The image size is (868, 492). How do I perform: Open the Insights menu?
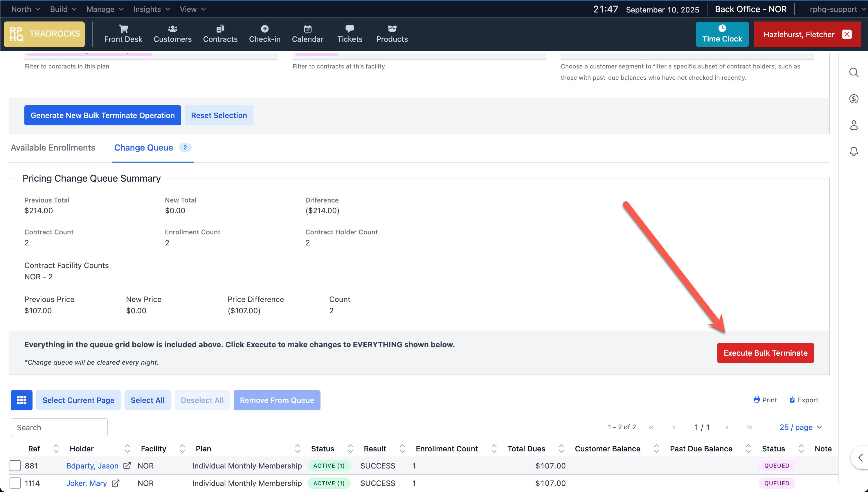tap(152, 9)
